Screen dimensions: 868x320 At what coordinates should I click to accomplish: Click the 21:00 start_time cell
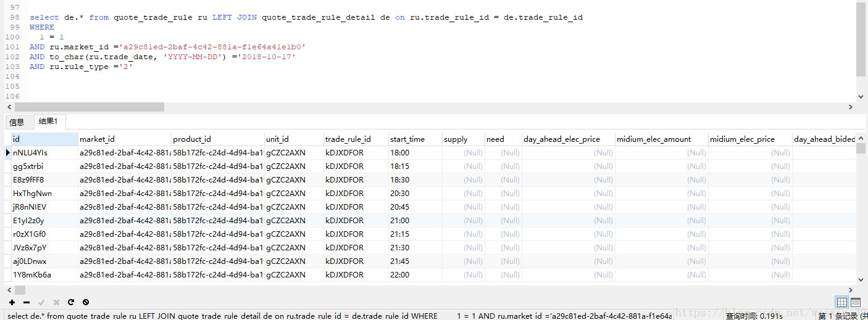pos(399,221)
